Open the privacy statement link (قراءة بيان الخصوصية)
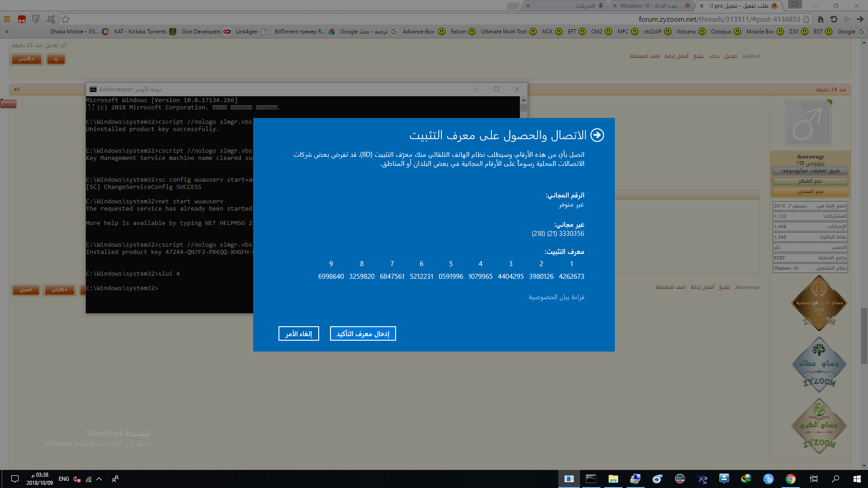The image size is (868, 488). coord(557,297)
